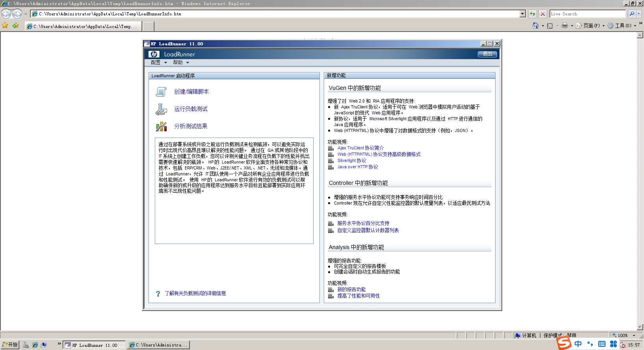Click the Show Desktop quick launch icon
This screenshot has width=644, height=350.
click(44, 345)
